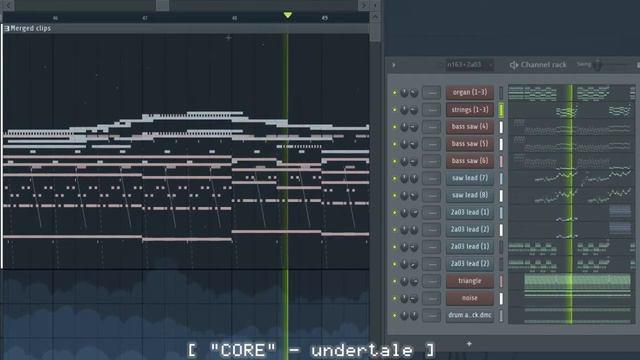Click the triangle pan knob
The image size is (640, 360).
click(404, 281)
